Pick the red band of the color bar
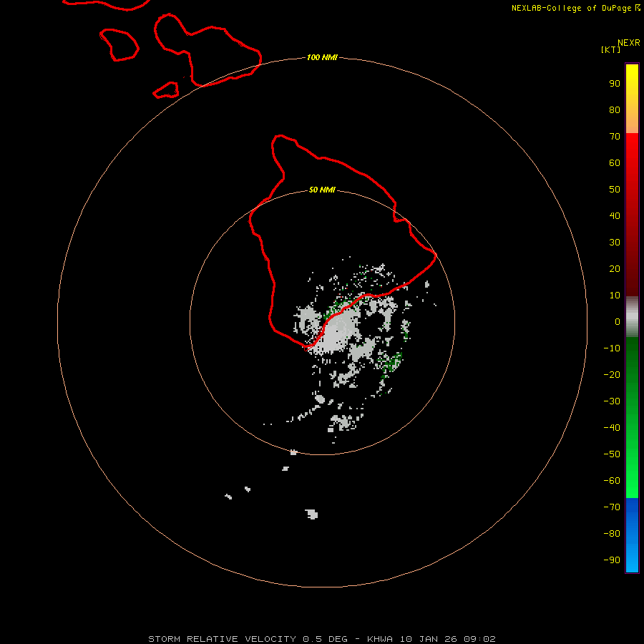The image size is (644, 644). pos(632,215)
